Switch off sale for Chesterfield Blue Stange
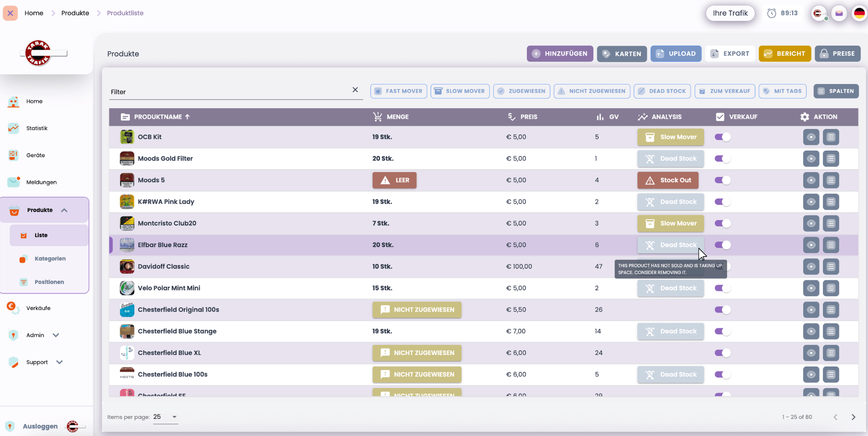Image resolution: width=868 pixels, height=436 pixels. click(x=722, y=331)
